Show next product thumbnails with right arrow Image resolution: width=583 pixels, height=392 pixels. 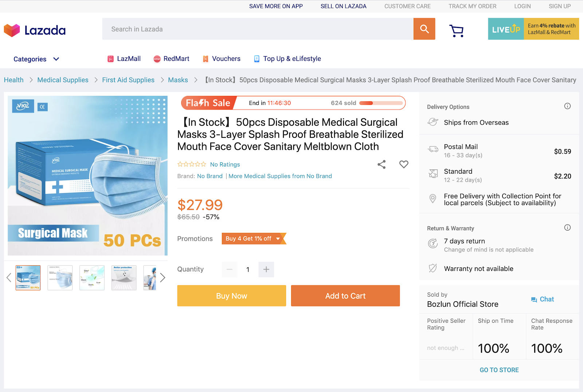[x=163, y=278]
